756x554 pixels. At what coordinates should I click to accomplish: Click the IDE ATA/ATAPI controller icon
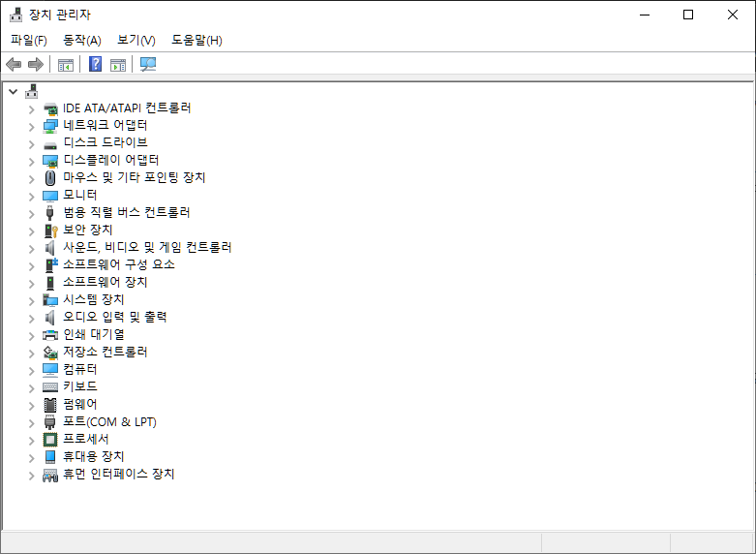click(x=50, y=109)
